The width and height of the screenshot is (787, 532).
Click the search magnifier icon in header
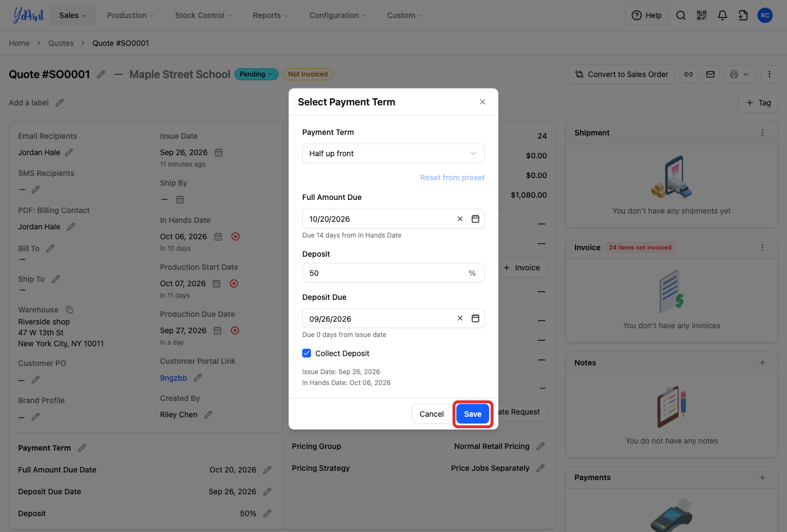[681, 15]
